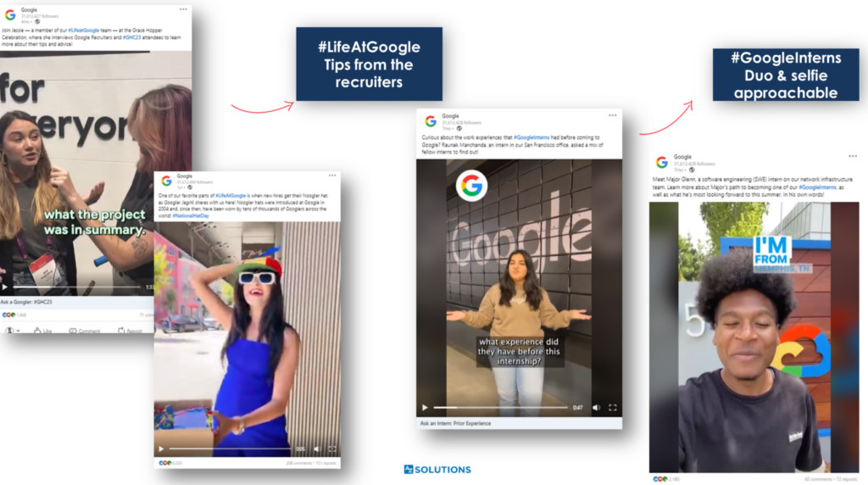The image size is (868, 485).
Task: Click Google name on Major Glenn post
Action: coord(682,157)
